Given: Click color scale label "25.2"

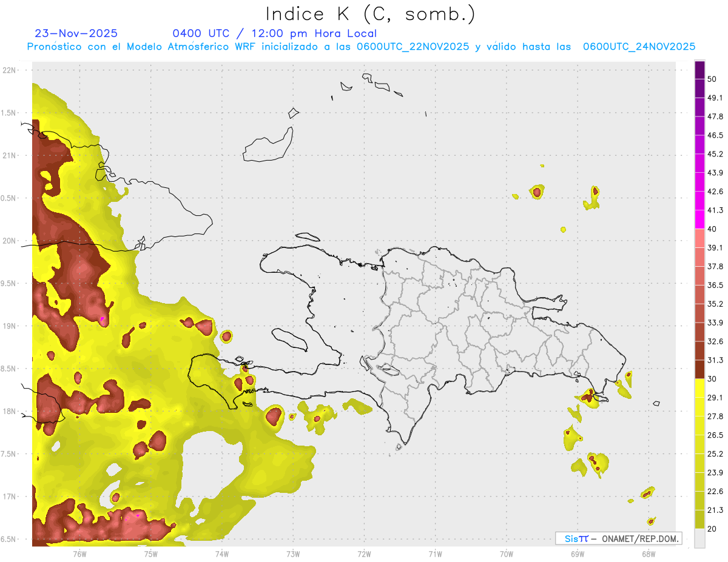Looking at the screenshot, I should click(715, 454).
